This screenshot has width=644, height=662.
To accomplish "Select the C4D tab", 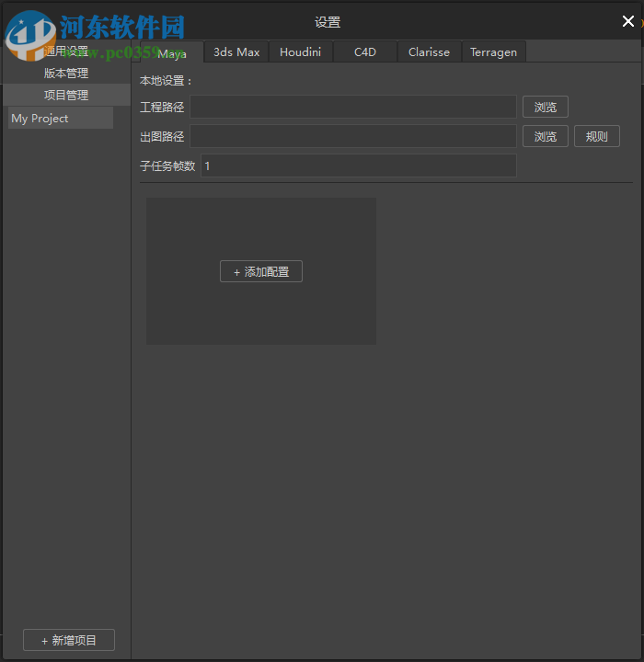I will pos(365,51).
